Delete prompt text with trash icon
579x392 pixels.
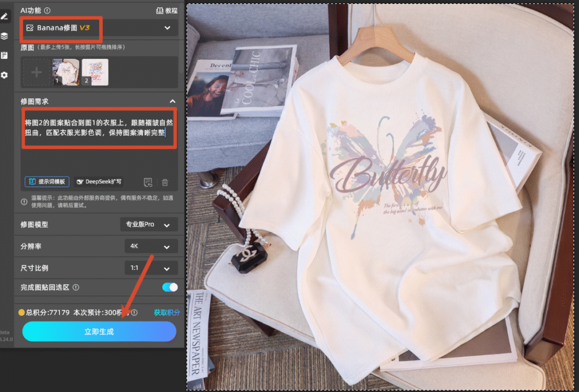165,182
